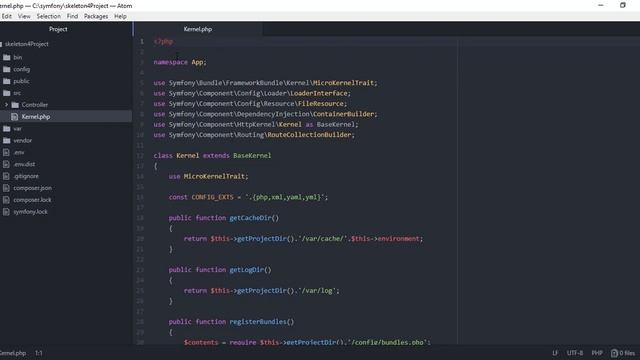Open the vendor folder in tree

click(x=22, y=140)
